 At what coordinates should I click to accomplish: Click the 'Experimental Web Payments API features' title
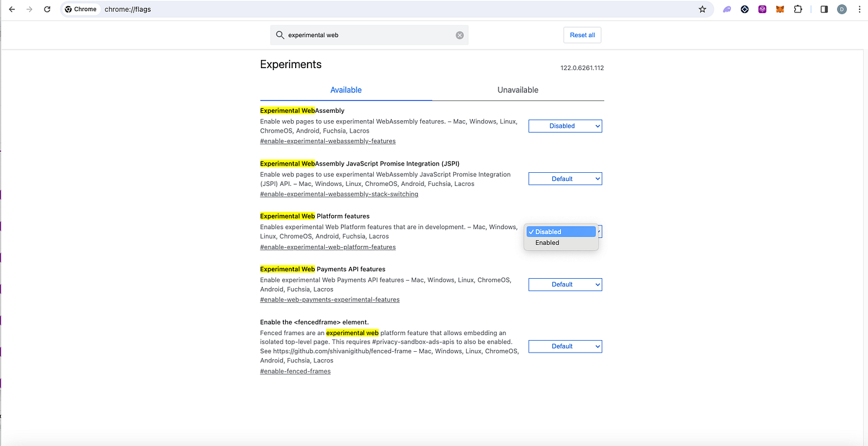[323, 269]
